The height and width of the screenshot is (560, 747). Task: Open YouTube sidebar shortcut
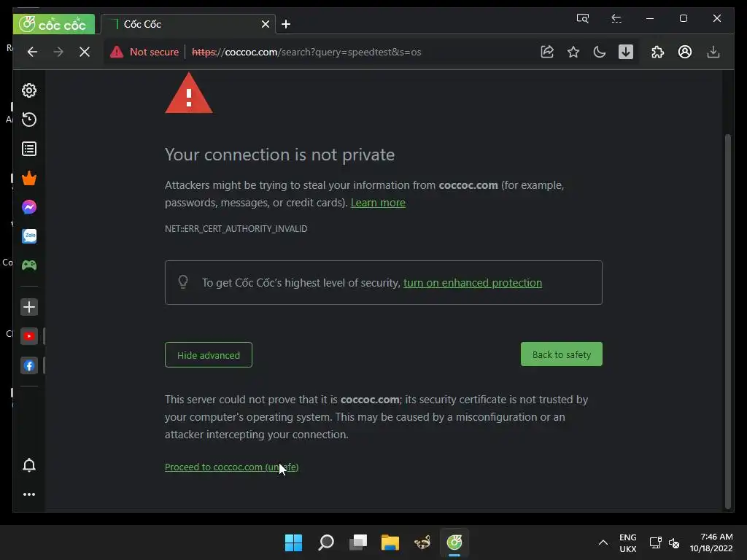[x=29, y=336]
